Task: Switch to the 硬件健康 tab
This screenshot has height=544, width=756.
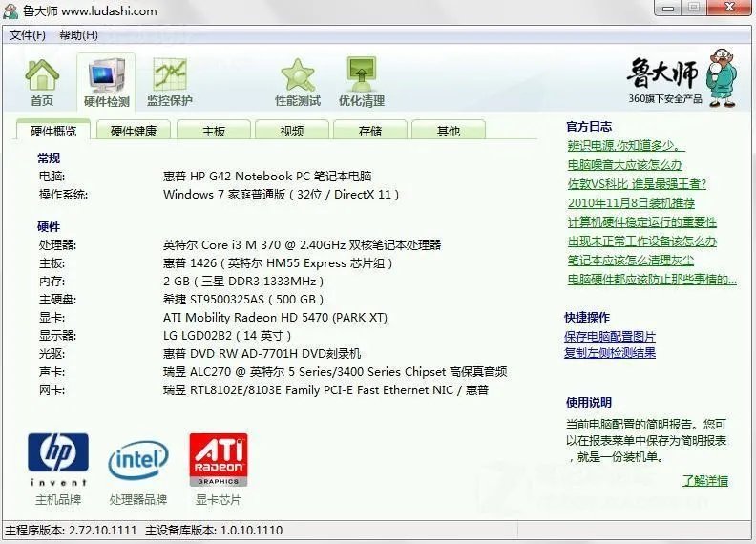Action: tap(134, 131)
